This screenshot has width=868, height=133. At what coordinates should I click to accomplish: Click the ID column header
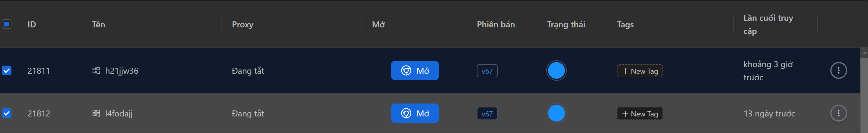(x=32, y=24)
